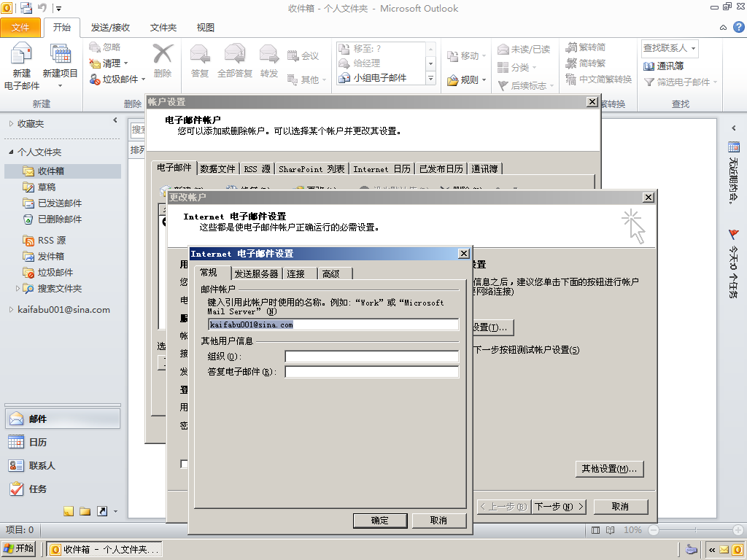Click the Reply All (全部答复) icon
The width and height of the screenshot is (747, 560).
pyautogui.click(x=234, y=54)
